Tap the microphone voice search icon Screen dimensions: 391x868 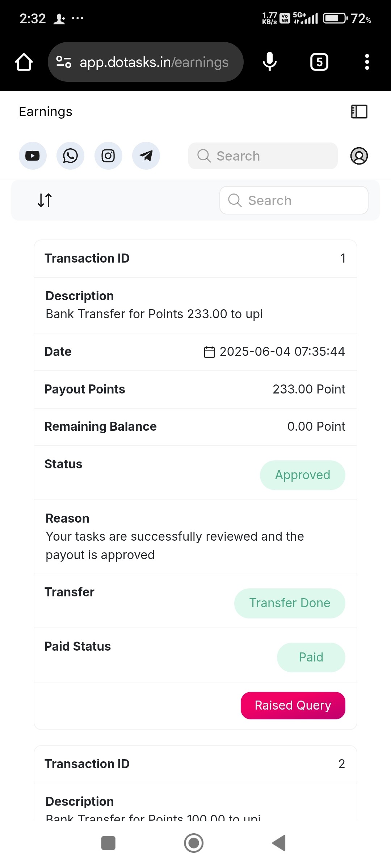click(270, 62)
